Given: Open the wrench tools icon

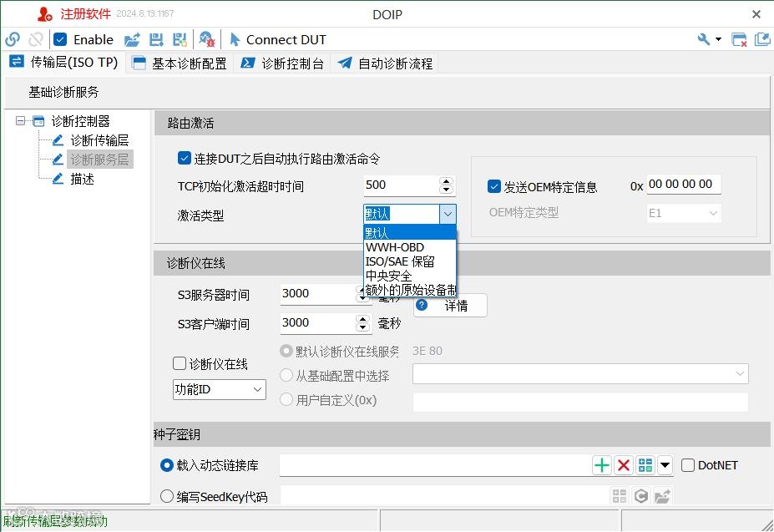Looking at the screenshot, I should 703,39.
